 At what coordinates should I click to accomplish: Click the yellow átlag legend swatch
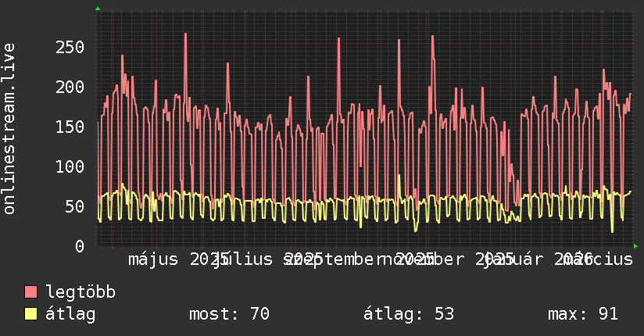point(31,314)
